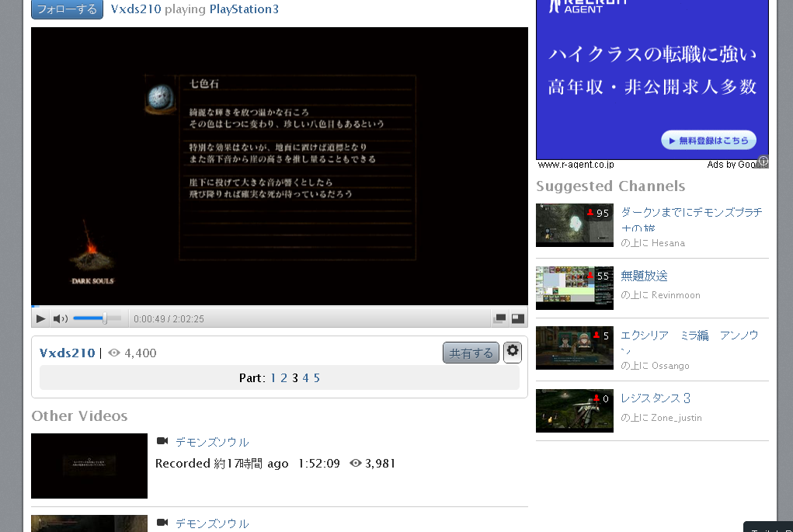Click the video player area
Screen dimensions: 793x532
(x=279, y=166)
